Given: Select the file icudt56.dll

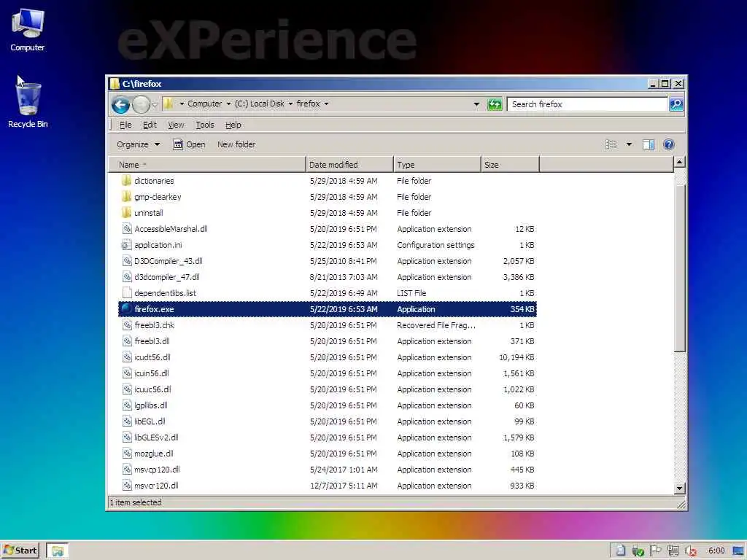Looking at the screenshot, I should (152, 357).
